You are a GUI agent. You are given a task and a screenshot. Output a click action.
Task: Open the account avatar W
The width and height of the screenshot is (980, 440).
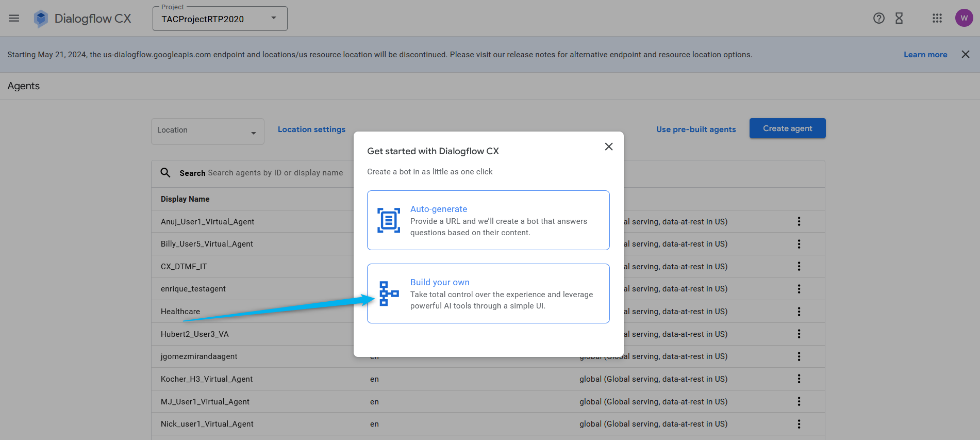pyautogui.click(x=964, y=18)
